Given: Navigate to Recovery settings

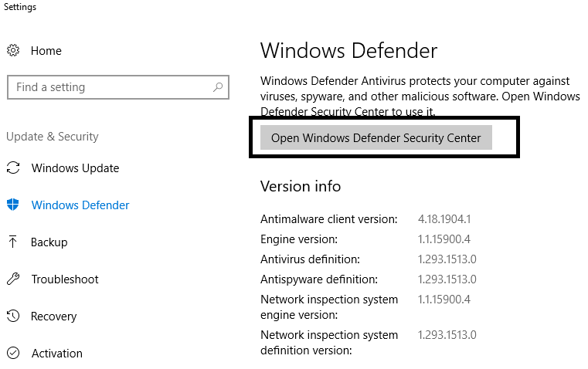Looking at the screenshot, I should [53, 317].
